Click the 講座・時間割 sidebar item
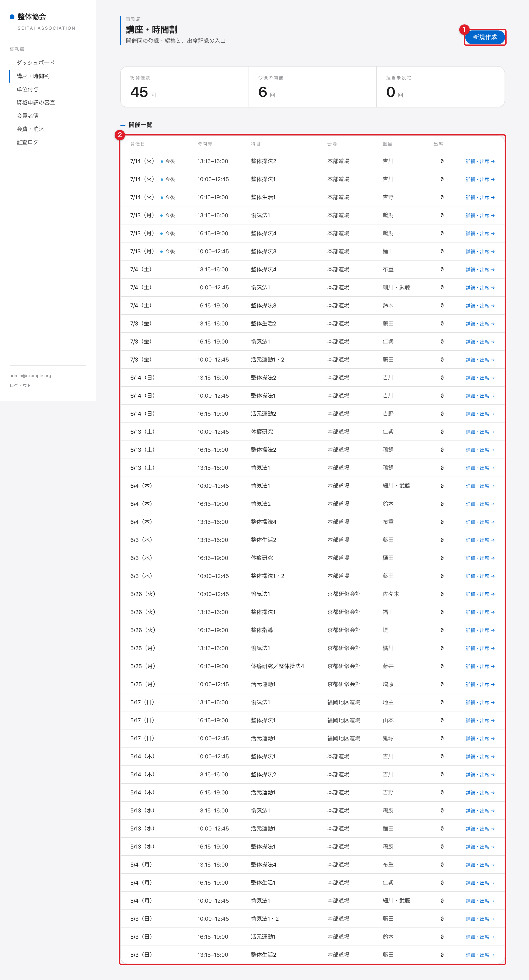 tap(33, 76)
